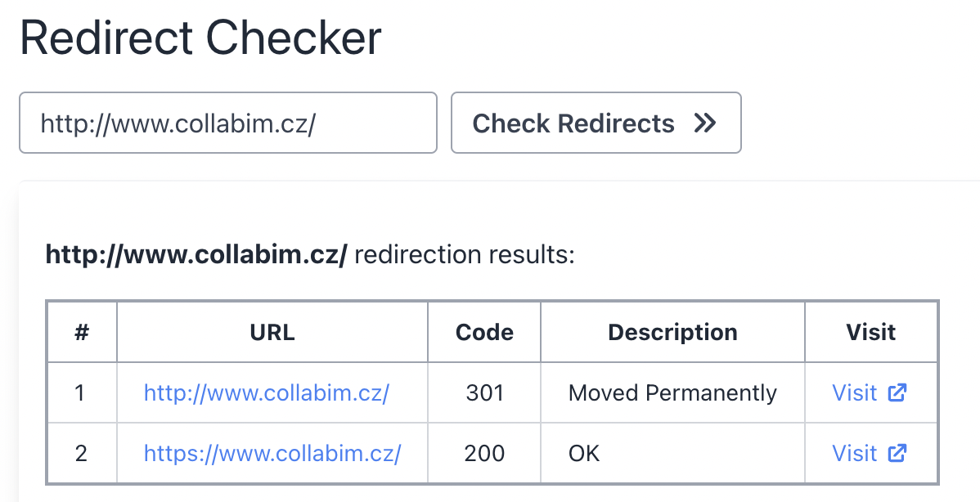980x502 pixels.
Task: Select the 200 status code cell
Action: coord(484,453)
